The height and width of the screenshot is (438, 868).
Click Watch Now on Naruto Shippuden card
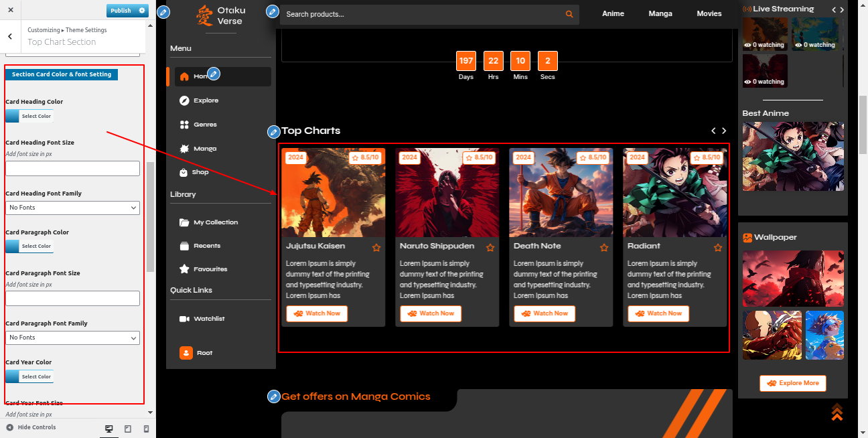click(x=431, y=313)
